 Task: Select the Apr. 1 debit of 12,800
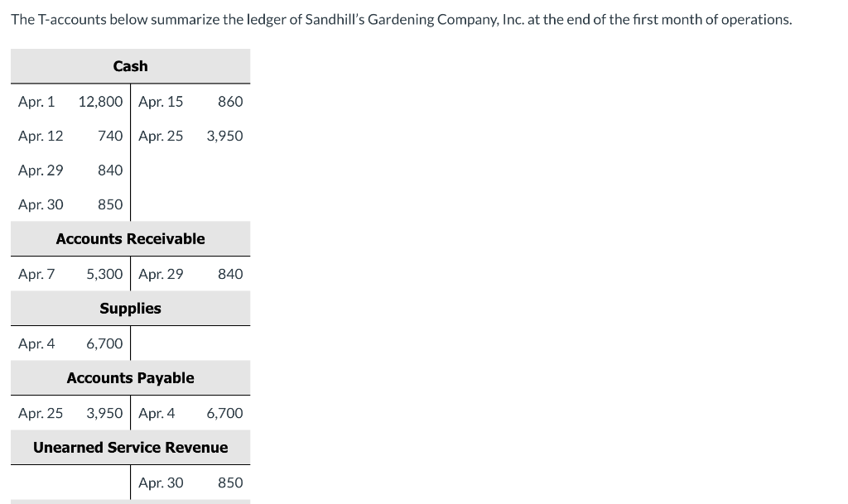[x=100, y=102]
